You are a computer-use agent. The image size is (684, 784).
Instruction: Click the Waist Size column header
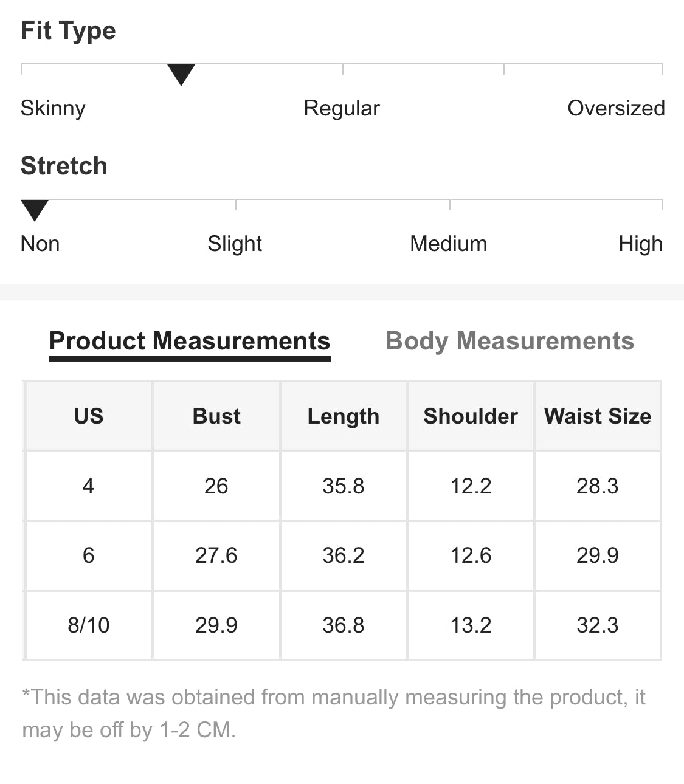pos(598,416)
